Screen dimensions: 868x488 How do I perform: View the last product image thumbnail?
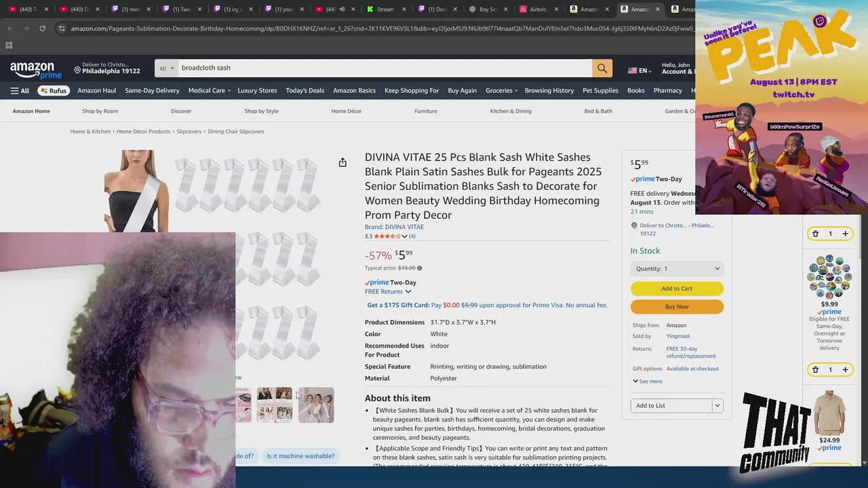(x=316, y=405)
